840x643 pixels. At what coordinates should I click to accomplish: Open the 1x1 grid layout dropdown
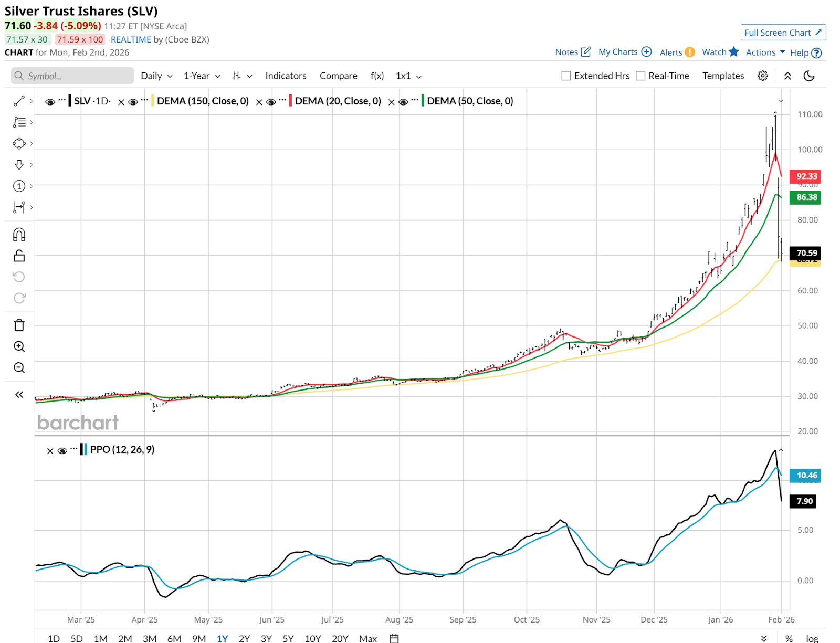[x=408, y=76]
